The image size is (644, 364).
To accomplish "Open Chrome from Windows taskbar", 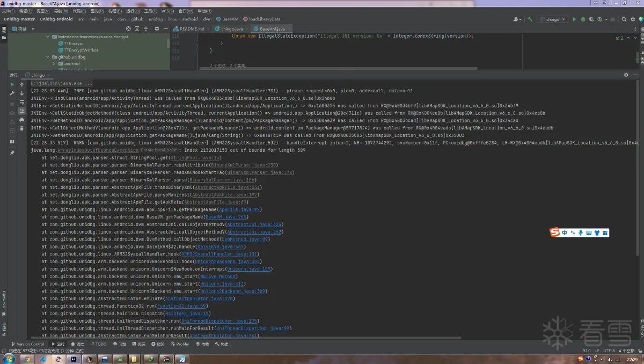I will (27, 359).
